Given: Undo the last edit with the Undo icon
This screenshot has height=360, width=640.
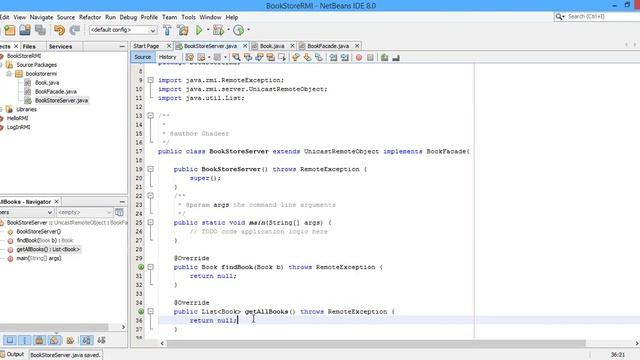Looking at the screenshot, I should click(x=60, y=30).
